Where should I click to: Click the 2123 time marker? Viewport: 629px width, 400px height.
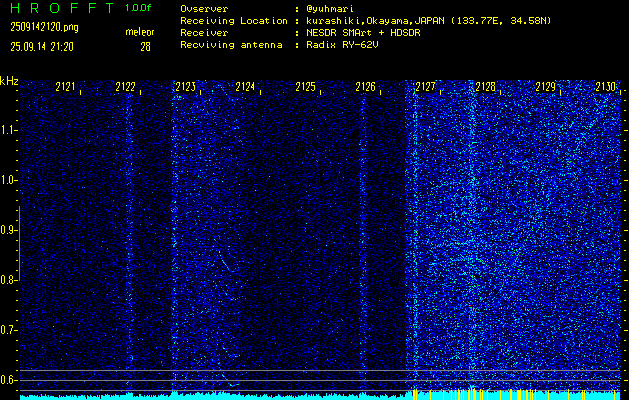(185, 87)
